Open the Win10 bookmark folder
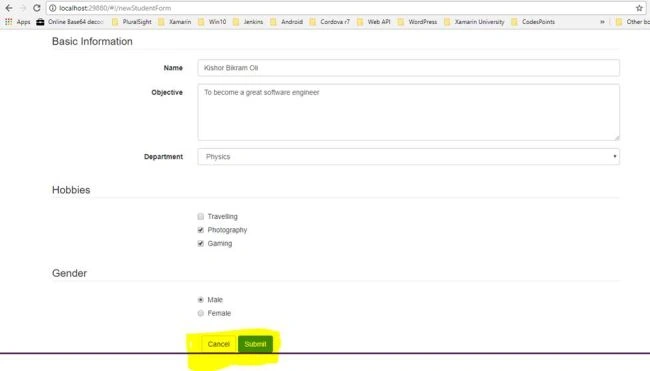 [x=212, y=22]
